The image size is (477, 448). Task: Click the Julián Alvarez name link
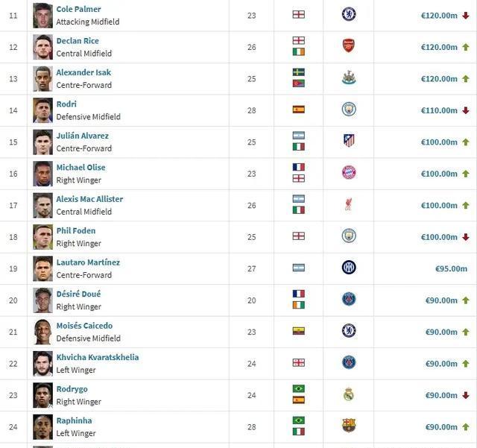pyautogui.click(x=82, y=136)
